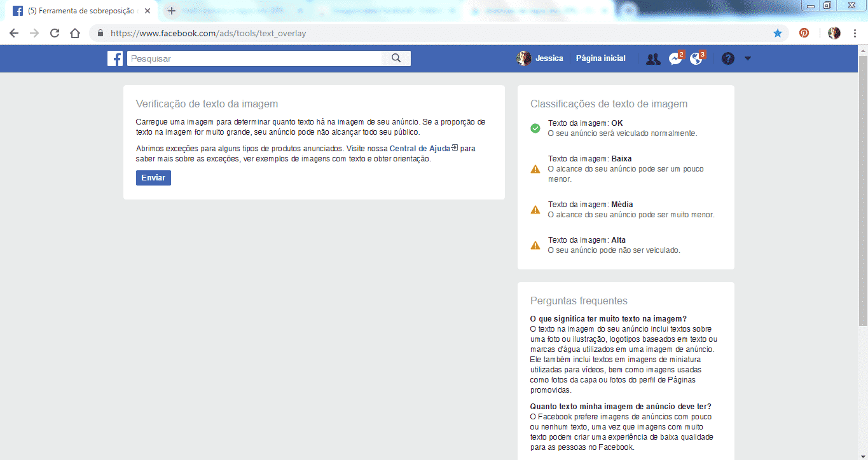Image resolution: width=868 pixels, height=460 pixels.
Task: Open friend requests icon
Action: click(653, 58)
